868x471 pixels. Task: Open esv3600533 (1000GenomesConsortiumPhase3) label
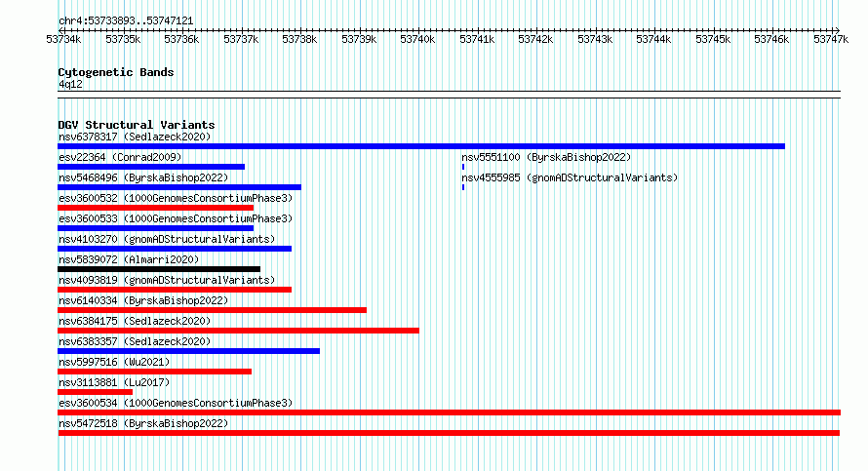point(176,218)
